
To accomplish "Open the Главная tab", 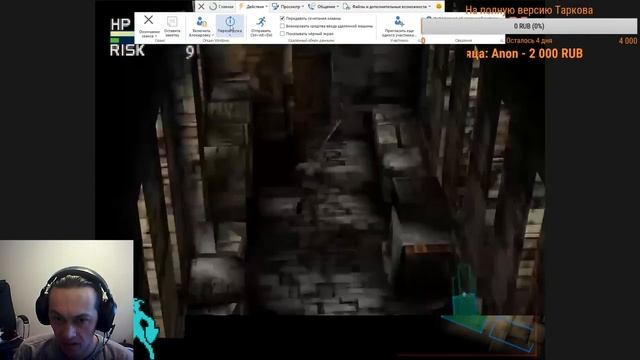I will click(x=222, y=7).
